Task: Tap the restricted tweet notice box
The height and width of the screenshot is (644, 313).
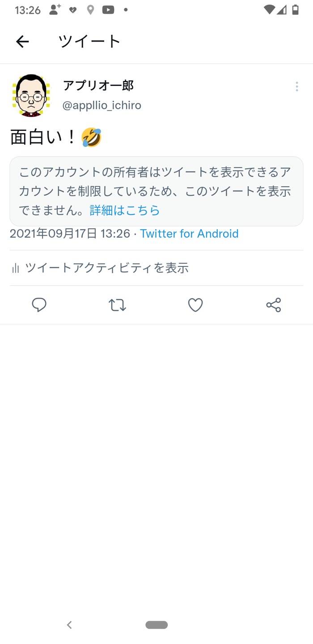Action: point(156,191)
